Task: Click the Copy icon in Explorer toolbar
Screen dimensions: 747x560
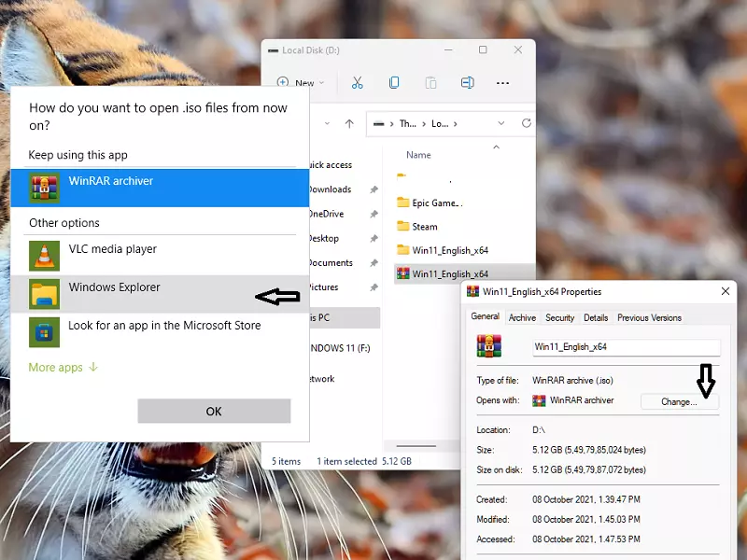Action: (x=394, y=83)
